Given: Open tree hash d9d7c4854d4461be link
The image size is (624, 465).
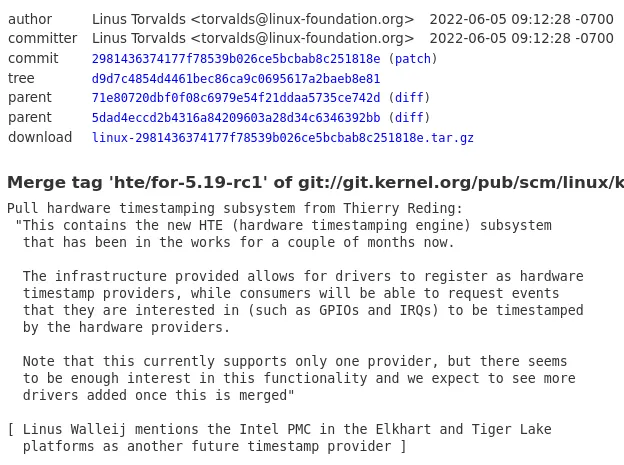Looking at the screenshot, I should pos(236,79).
